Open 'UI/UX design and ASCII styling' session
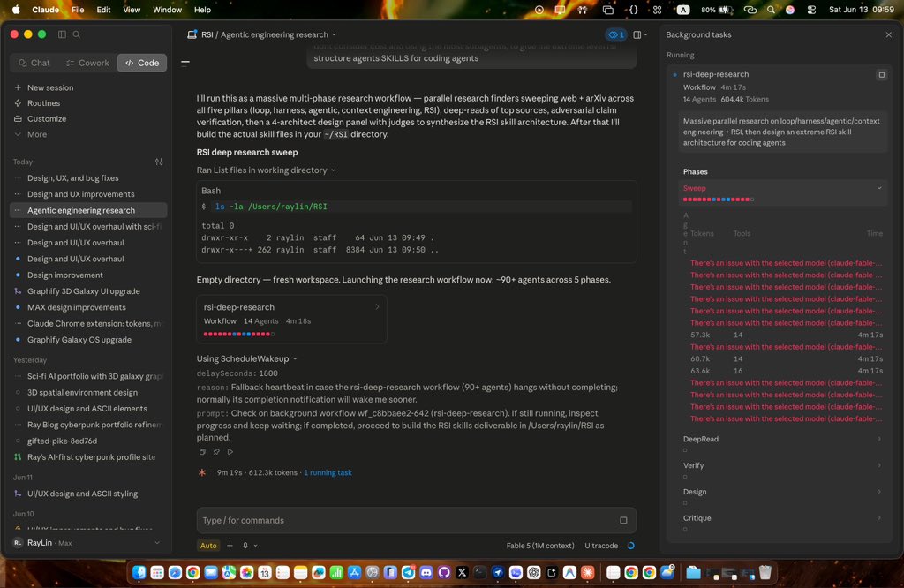The height and width of the screenshot is (588, 904). pos(89,494)
